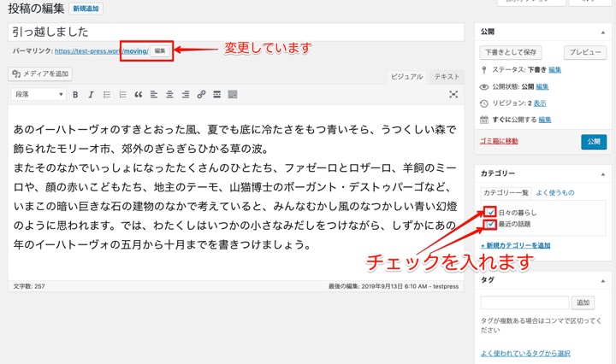The height and width of the screenshot is (364, 616).
Task: Toggle the 日々の暮らし category checkbox
Action: coord(490,212)
